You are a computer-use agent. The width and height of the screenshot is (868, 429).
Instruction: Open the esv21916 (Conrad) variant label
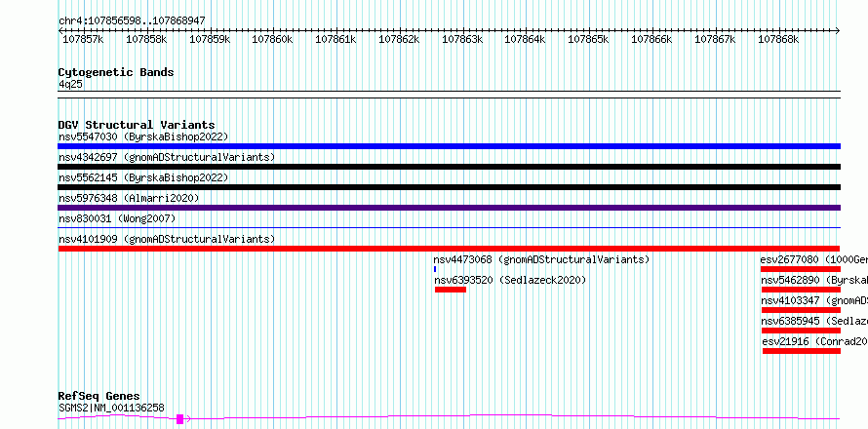point(815,341)
